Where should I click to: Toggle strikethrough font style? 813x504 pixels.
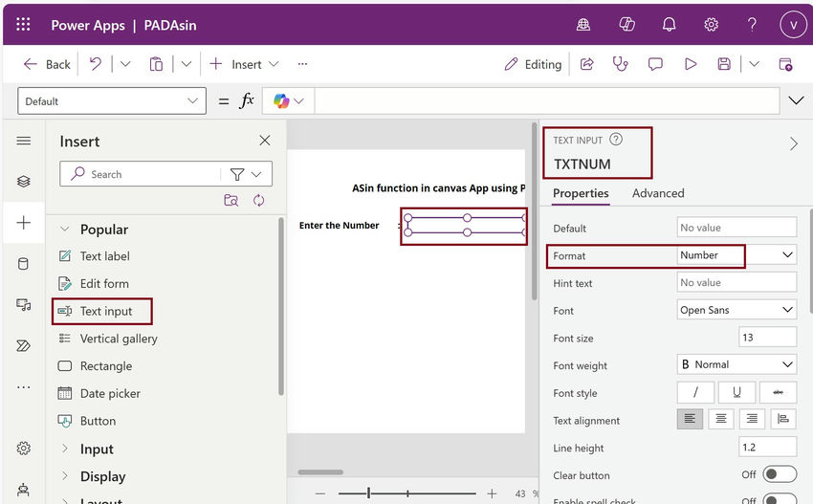point(778,392)
